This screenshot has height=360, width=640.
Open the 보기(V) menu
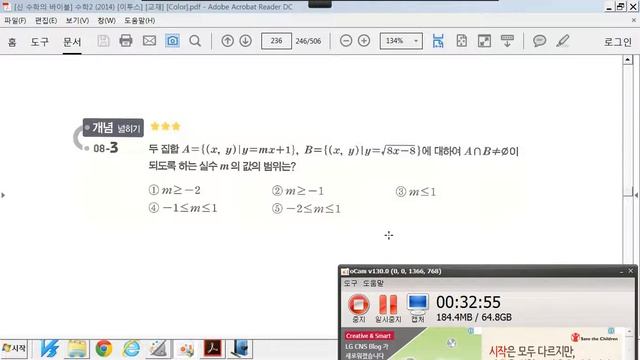pos(77,20)
